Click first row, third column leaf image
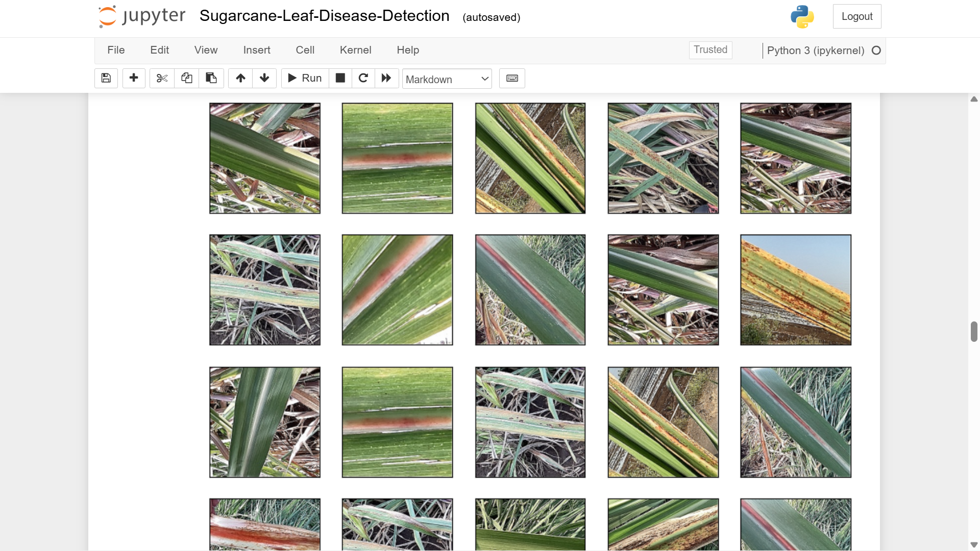The width and height of the screenshot is (980, 551). 530,158
